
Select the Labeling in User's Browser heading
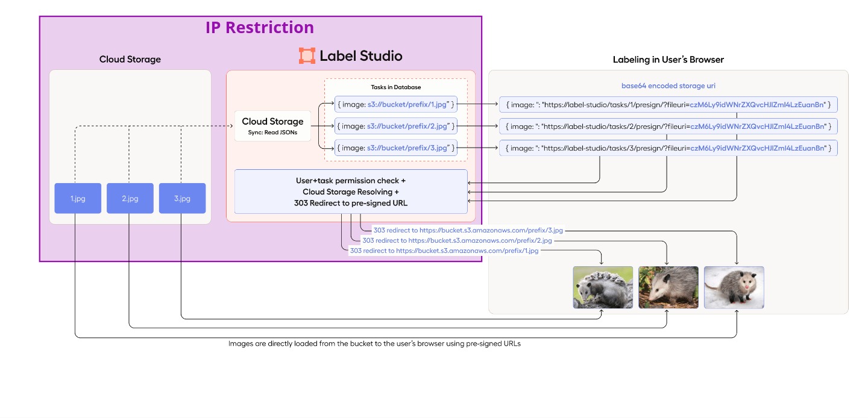668,59
